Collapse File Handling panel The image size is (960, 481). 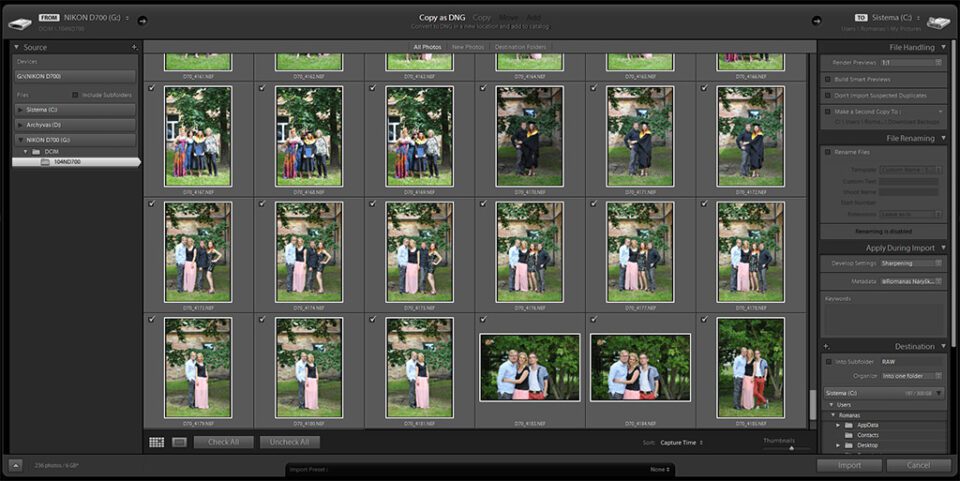943,47
